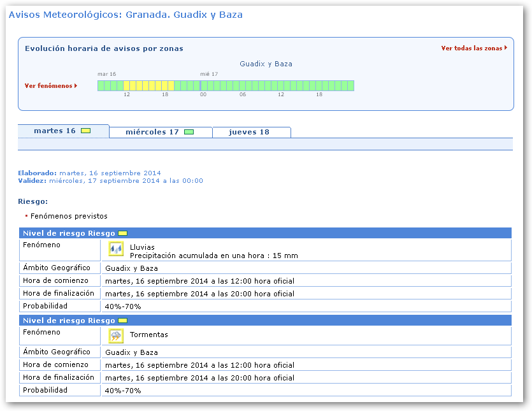Switch to the jueves 18 tab
Image resolution: width=532 pixels, height=411 pixels.
coord(249,133)
